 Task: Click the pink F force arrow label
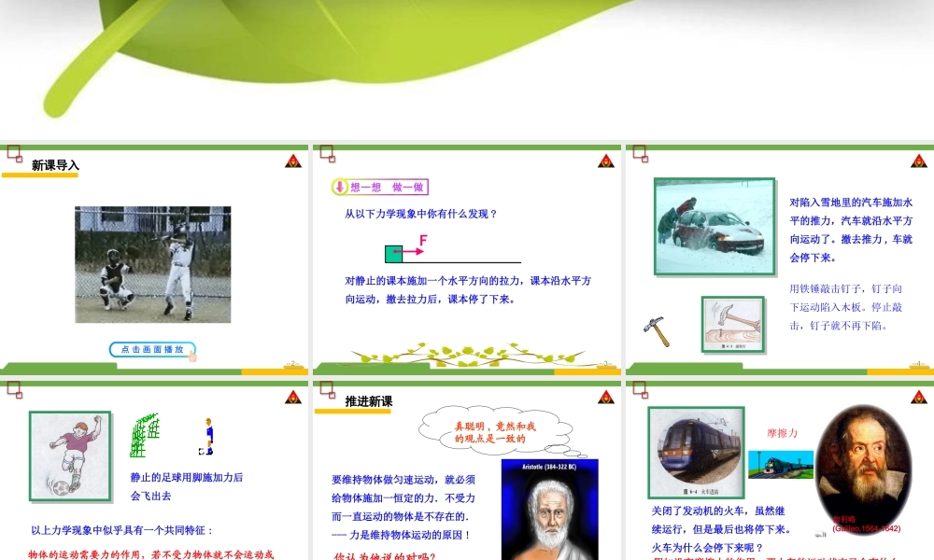click(423, 241)
